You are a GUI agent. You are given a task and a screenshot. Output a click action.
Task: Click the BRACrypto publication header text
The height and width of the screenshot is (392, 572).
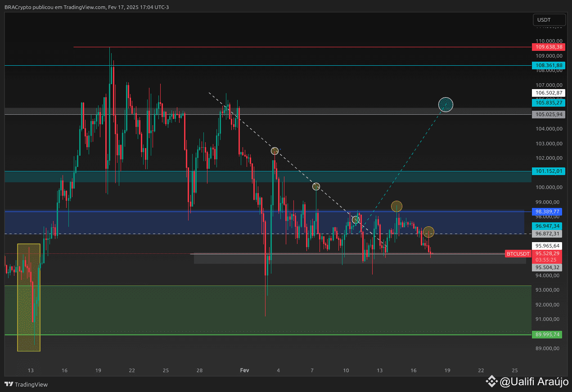[87, 7]
